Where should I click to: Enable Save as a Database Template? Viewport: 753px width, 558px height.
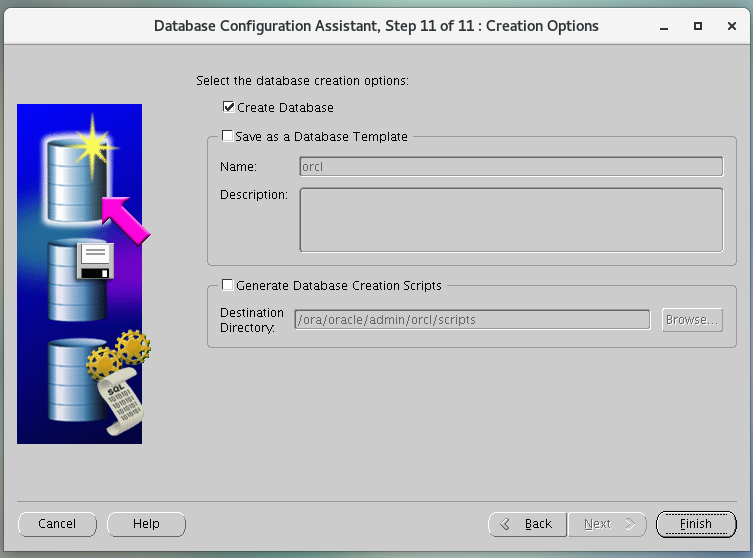pyautogui.click(x=227, y=136)
